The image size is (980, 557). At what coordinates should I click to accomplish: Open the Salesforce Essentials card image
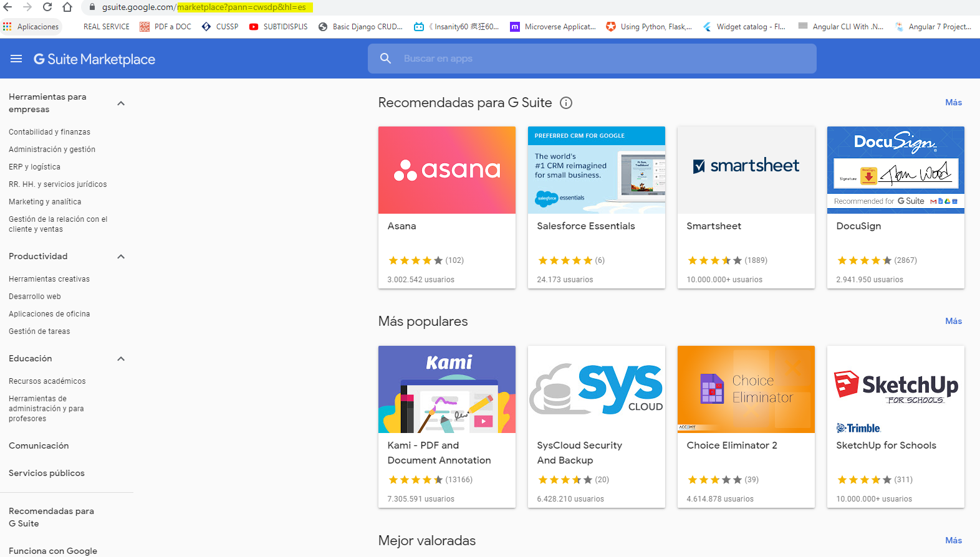[597, 170]
